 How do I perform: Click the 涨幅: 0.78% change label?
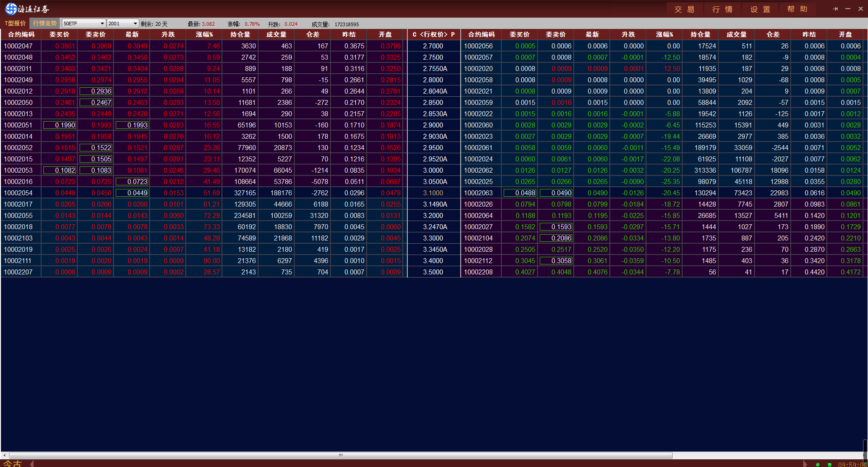point(244,24)
